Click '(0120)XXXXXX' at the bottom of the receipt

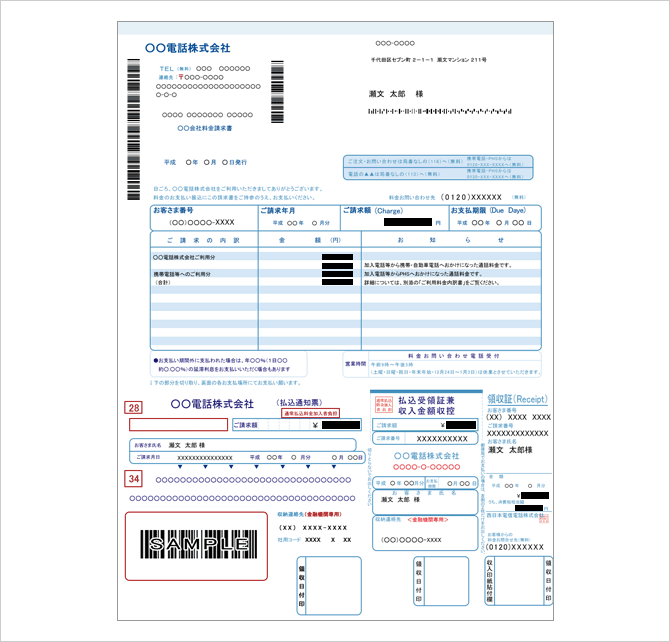[515, 547]
